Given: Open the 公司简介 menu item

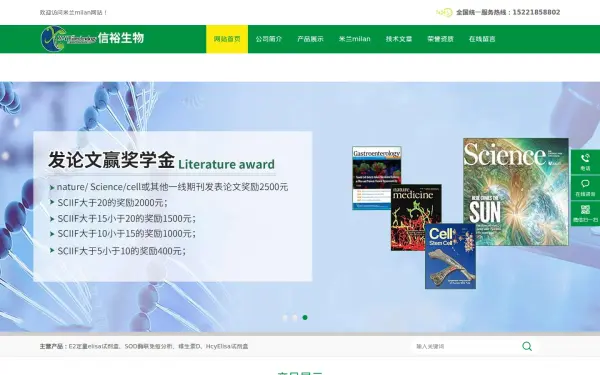Looking at the screenshot, I should click(269, 39).
